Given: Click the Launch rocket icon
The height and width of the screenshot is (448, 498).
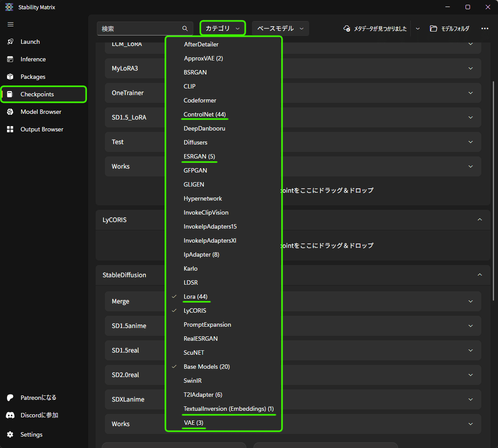Looking at the screenshot, I should (x=10, y=42).
